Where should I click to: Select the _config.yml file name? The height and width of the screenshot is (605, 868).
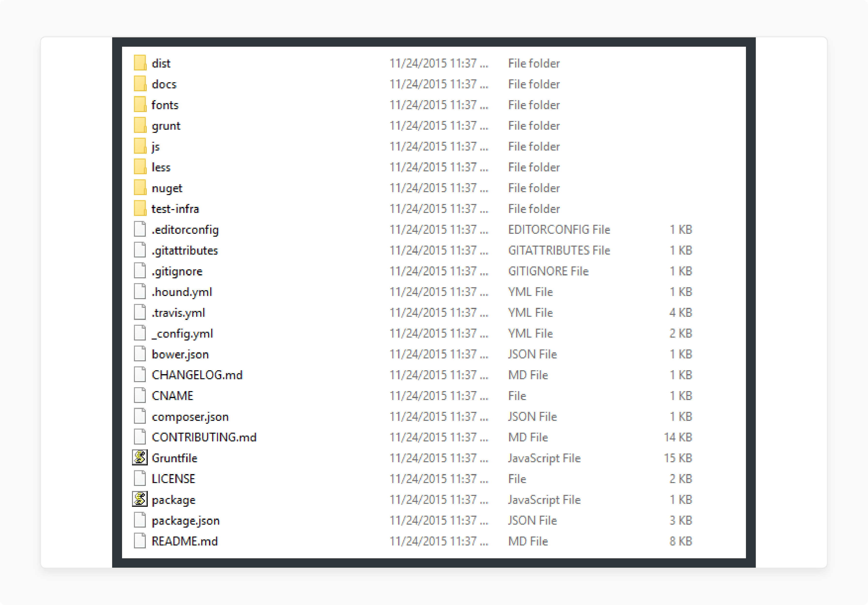pyautogui.click(x=182, y=333)
